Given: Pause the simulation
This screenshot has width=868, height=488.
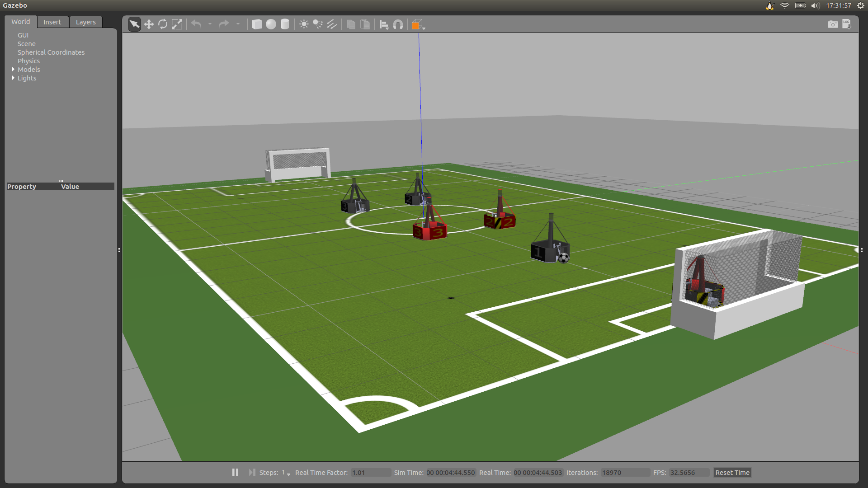Looking at the screenshot, I should (x=235, y=472).
